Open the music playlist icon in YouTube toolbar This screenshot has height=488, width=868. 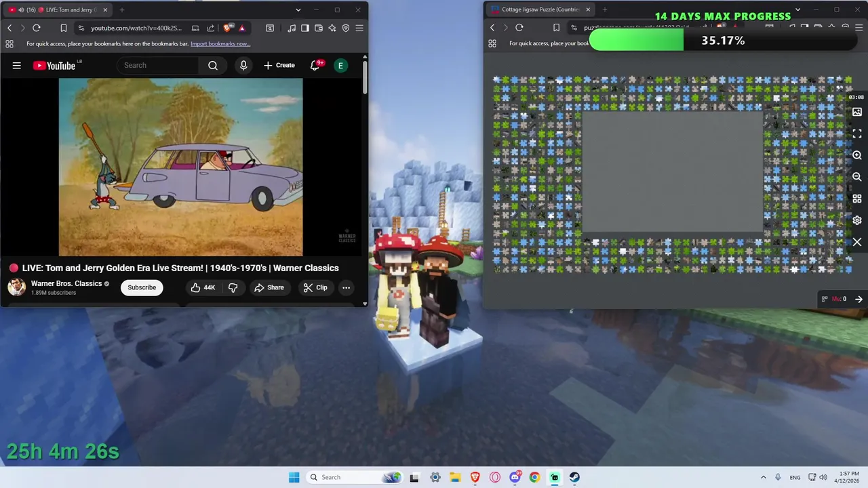pyautogui.click(x=292, y=28)
